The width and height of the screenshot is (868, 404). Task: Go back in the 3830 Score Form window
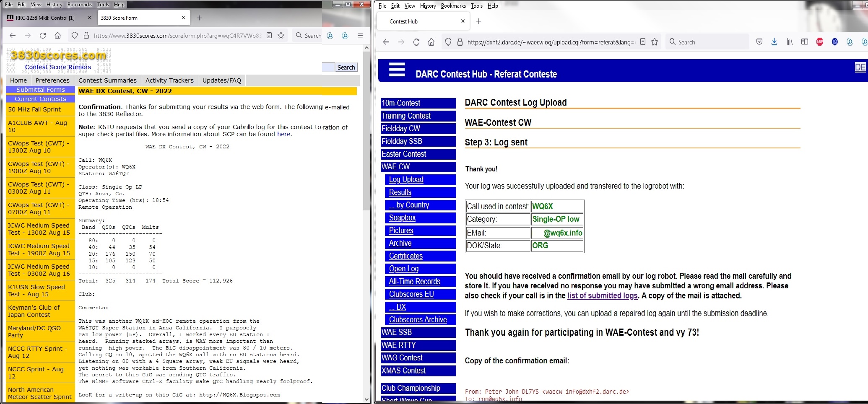coord(13,36)
